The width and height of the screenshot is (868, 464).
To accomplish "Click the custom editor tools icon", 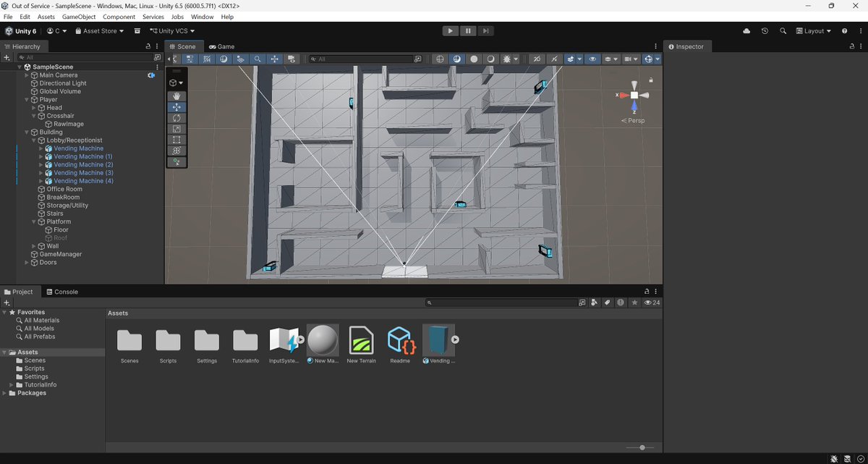I will (x=177, y=162).
